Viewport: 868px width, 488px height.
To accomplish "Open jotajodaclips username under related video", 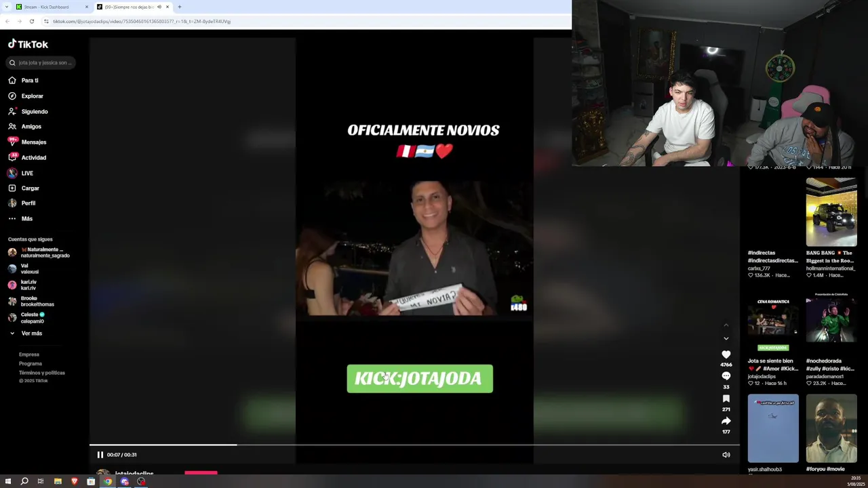I will point(762,376).
